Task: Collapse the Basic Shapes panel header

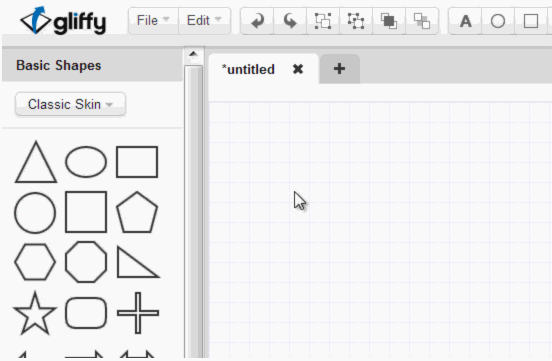Action: 92,66
